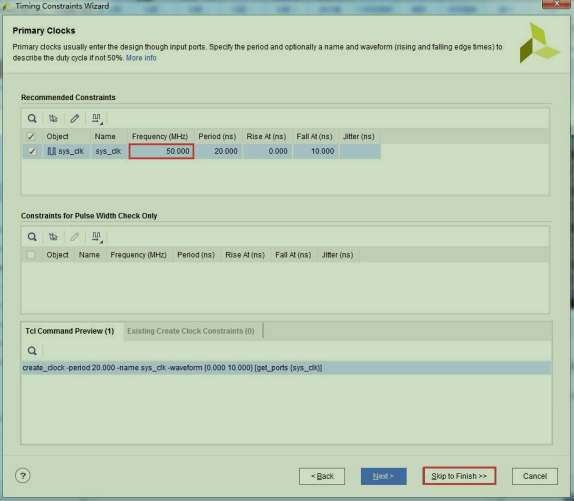Click the pencil edit icon in Recommended Constraints
The image size is (574, 501).
[x=75, y=118]
